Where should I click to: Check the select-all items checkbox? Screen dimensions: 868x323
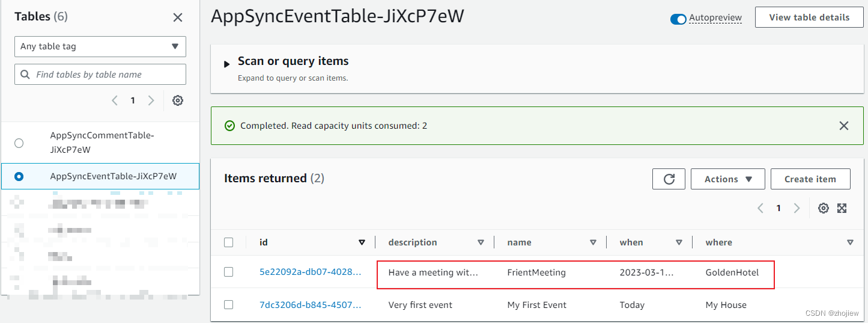pos(228,242)
